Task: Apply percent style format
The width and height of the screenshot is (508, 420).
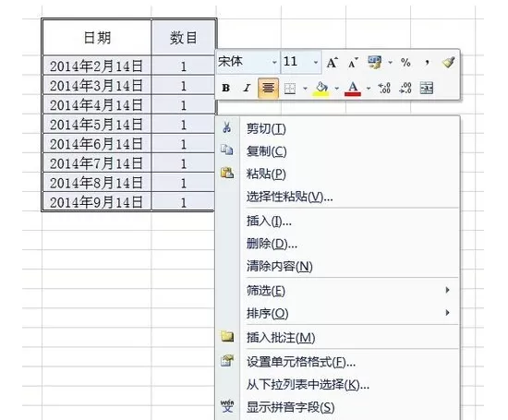Action: pyautogui.click(x=405, y=62)
